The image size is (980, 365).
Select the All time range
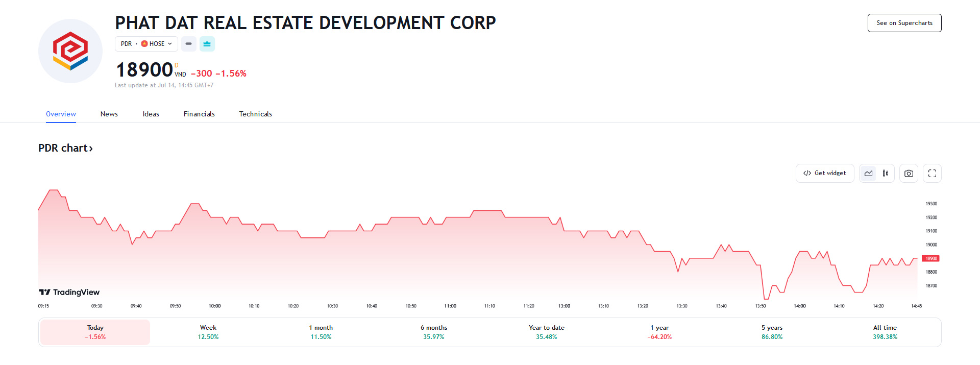[885, 332]
